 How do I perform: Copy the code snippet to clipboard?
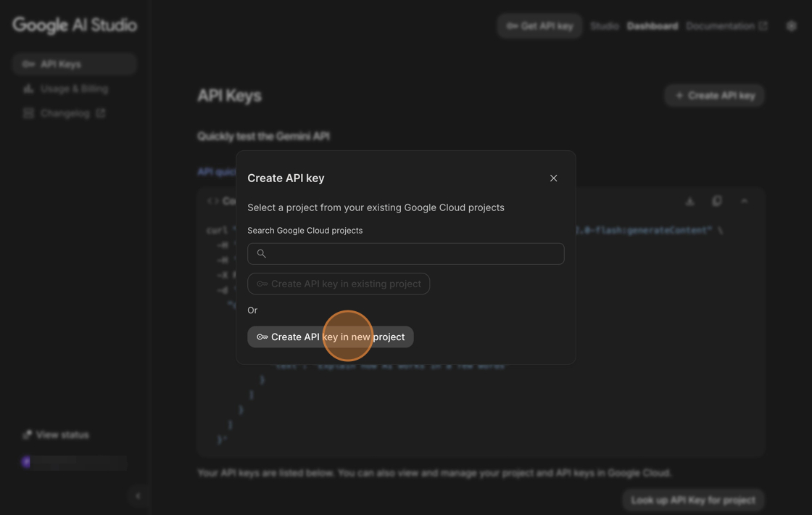pyautogui.click(x=717, y=201)
